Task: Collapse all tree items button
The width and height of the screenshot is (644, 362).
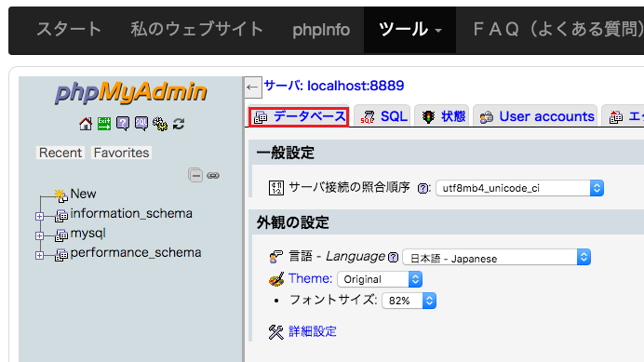Action: [x=195, y=176]
